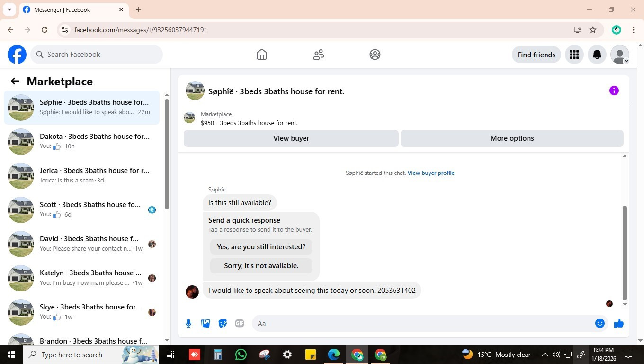The width and height of the screenshot is (644, 364).
Task: Open the Friends icon in top navigation
Action: coord(319,55)
